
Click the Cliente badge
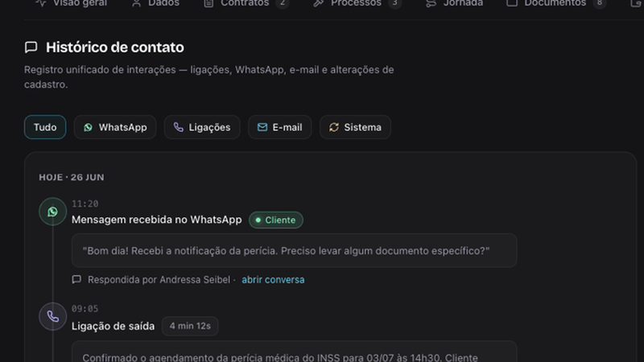click(x=276, y=220)
